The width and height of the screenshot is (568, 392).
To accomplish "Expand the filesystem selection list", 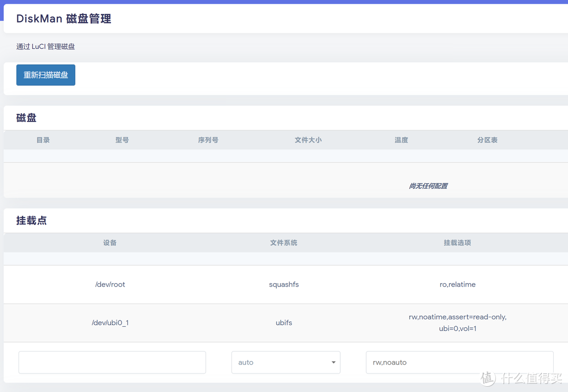I will click(x=286, y=362).
